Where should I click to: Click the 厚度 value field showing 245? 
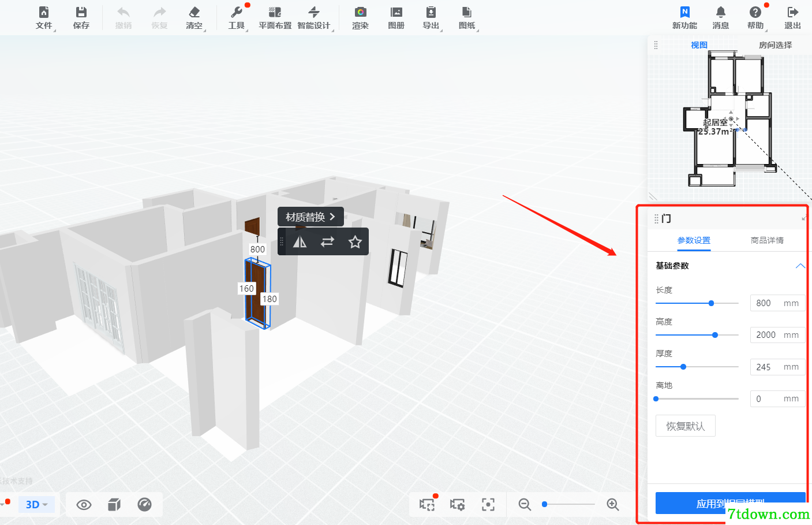click(x=777, y=367)
